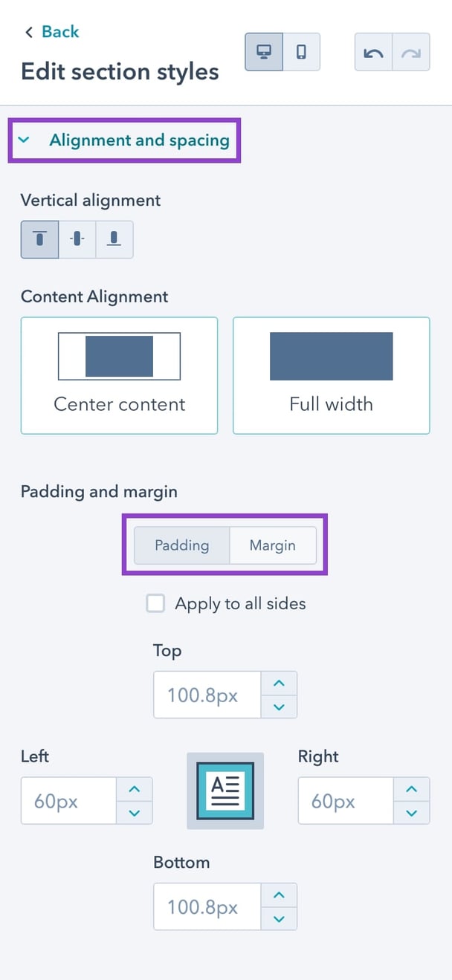Choose the Full width alignment option
This screenshot has height=980, width=452.
point(331,375)
